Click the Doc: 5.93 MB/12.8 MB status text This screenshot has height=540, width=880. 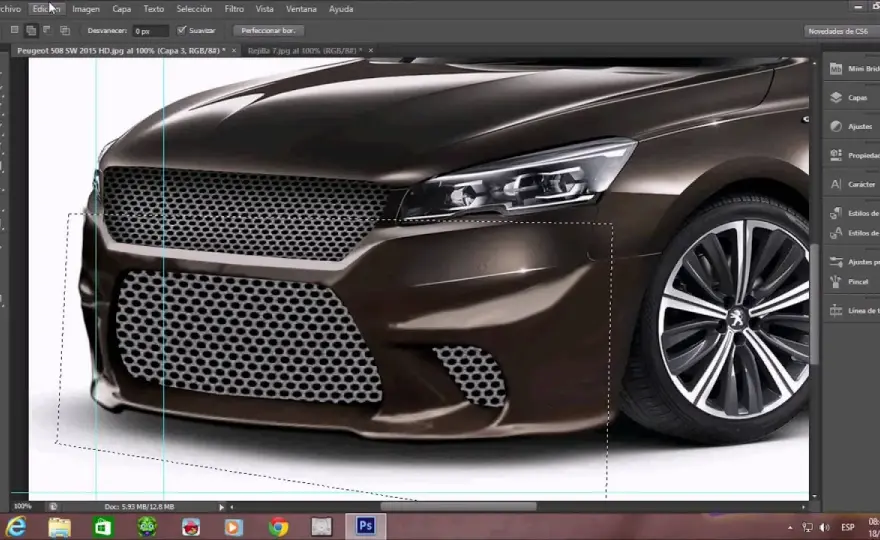(139, 506)
